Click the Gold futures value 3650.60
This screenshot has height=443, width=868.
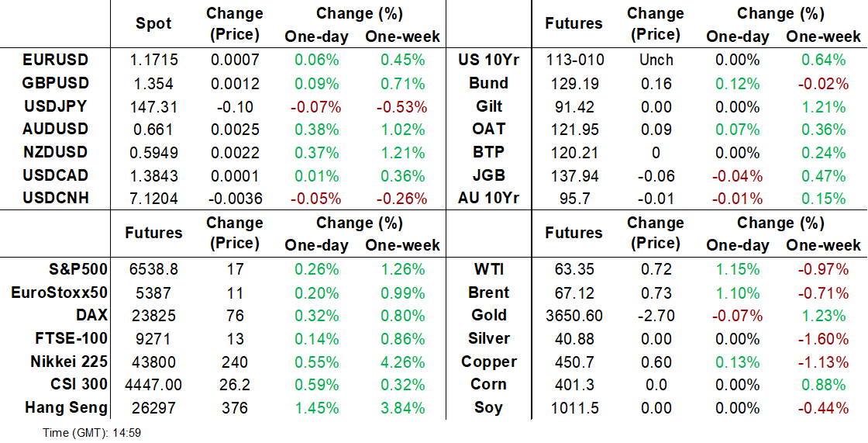pyautogui.click(x=574, y=316)
